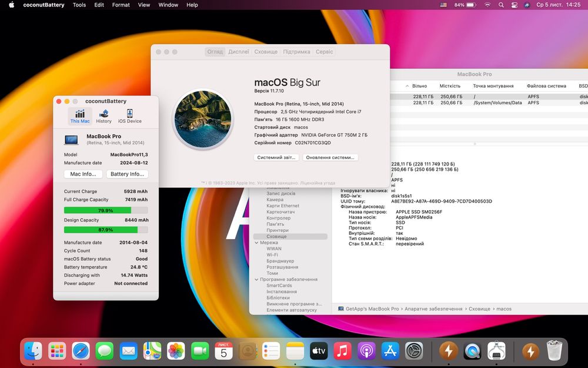Open QuickTime Player from the Dock

pos(473,351)
